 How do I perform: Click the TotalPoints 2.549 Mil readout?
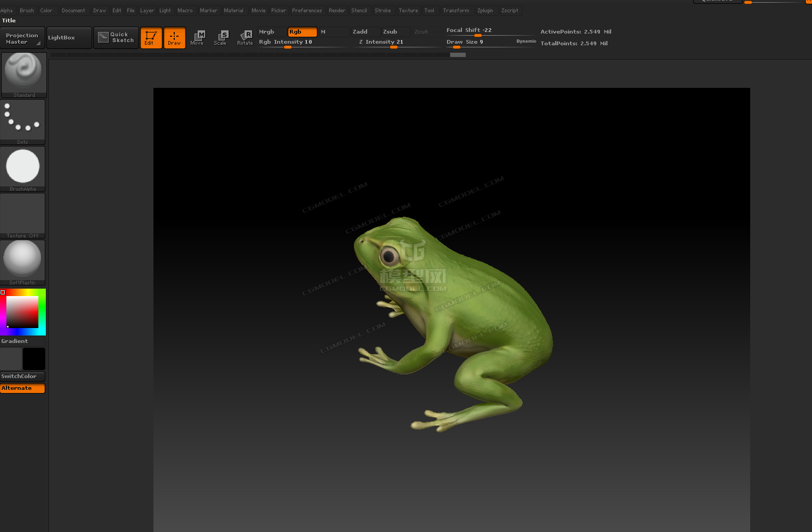tap(574, 44)
